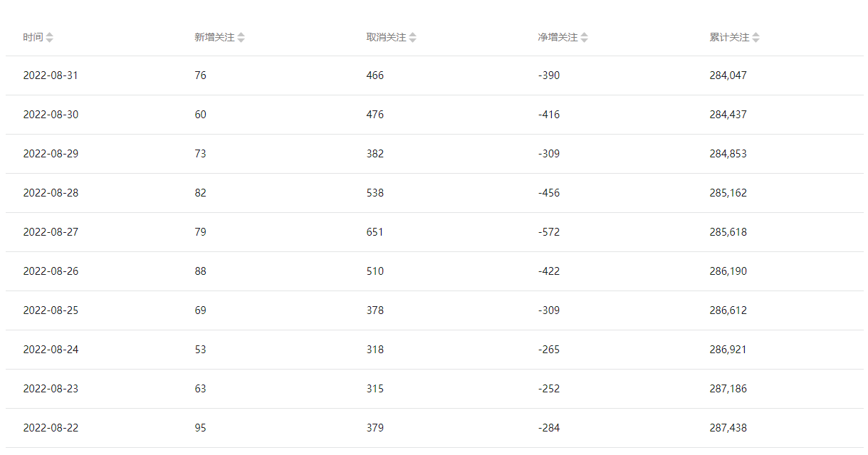Viewport: 868px width, 455px height.
Task: Click the 累计关注 column header label
Action: pos(730,38)
